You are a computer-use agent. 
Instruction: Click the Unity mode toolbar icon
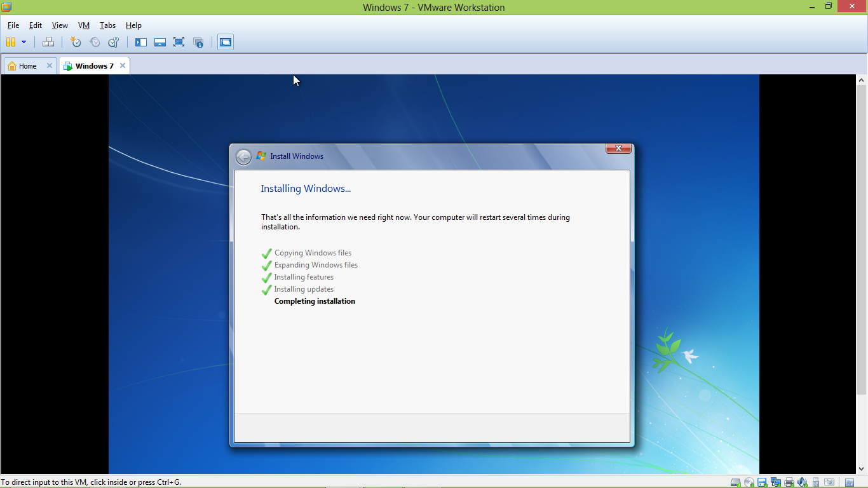[x=198, y=42]
